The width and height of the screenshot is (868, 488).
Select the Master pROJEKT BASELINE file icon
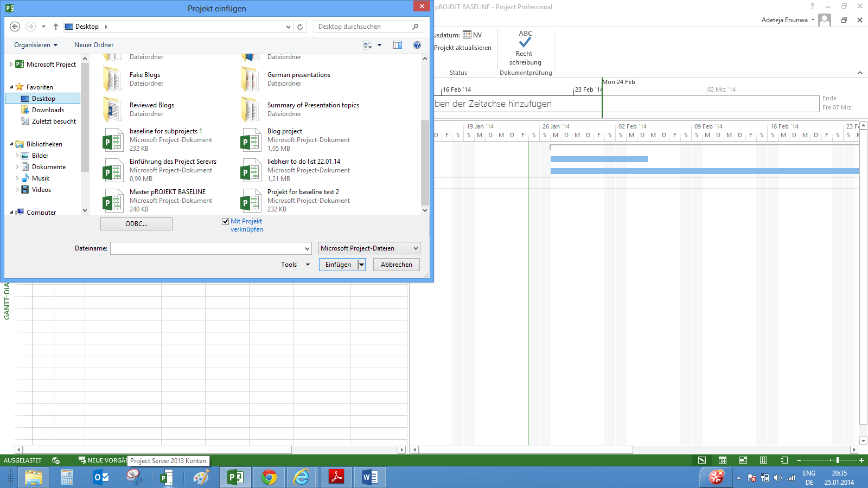pos(113,201)
